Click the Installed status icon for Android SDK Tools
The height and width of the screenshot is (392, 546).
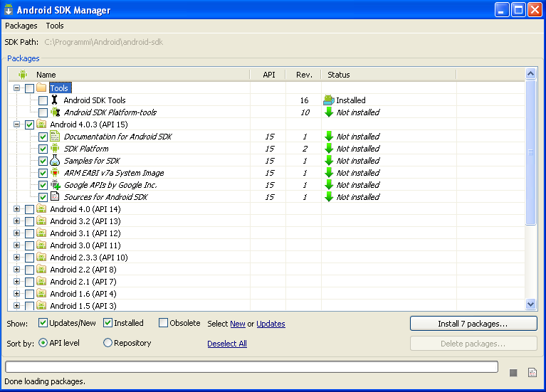[x=329, y=100]
